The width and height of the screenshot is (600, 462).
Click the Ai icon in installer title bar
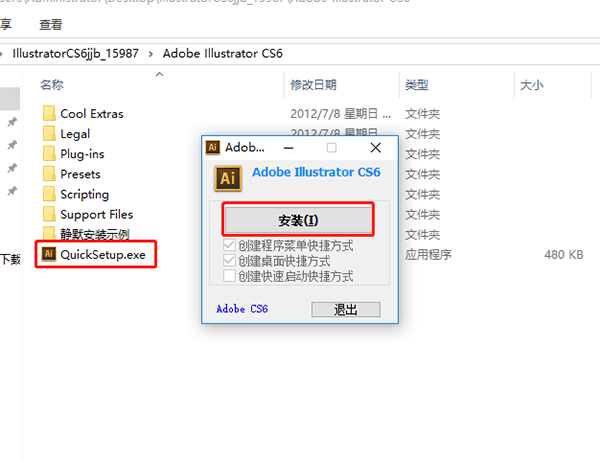click(x=213, y=147)
